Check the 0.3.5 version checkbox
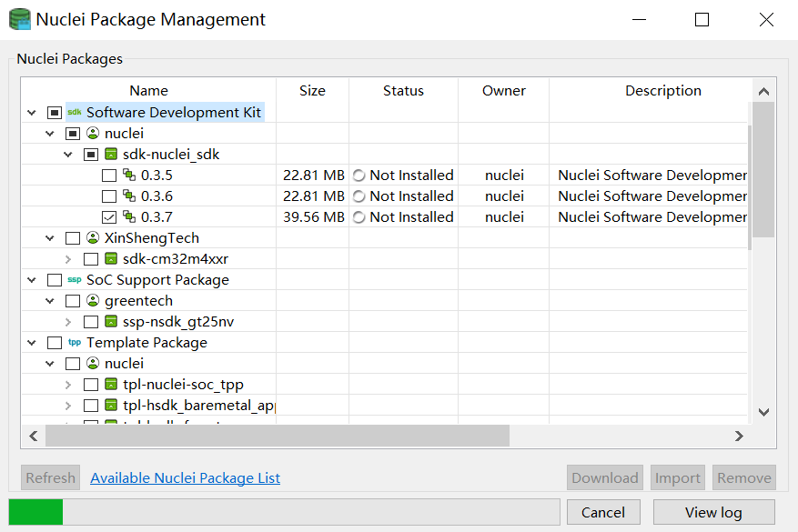This screenshot has height=532, width=798. coord(109,176)
